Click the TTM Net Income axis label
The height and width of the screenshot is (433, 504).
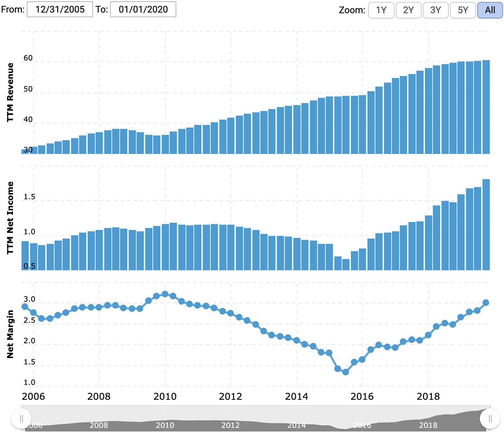(10, 218)
